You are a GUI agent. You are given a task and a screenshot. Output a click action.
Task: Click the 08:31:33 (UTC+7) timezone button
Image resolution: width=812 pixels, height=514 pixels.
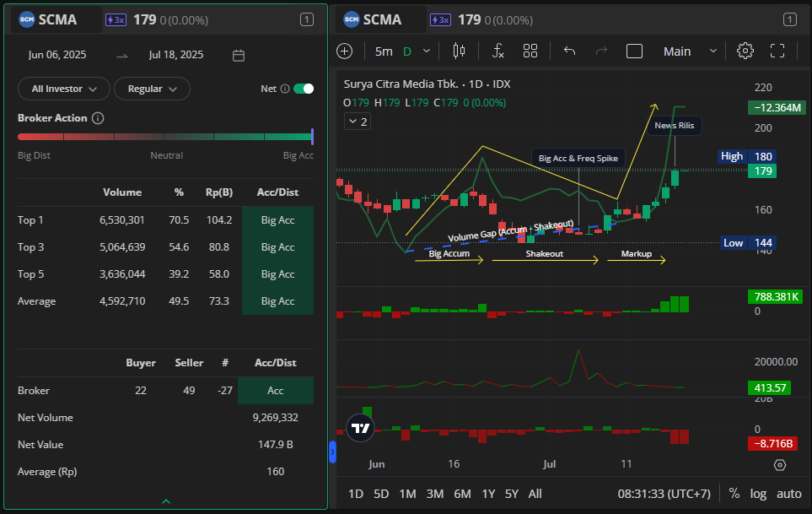point(664,494)
